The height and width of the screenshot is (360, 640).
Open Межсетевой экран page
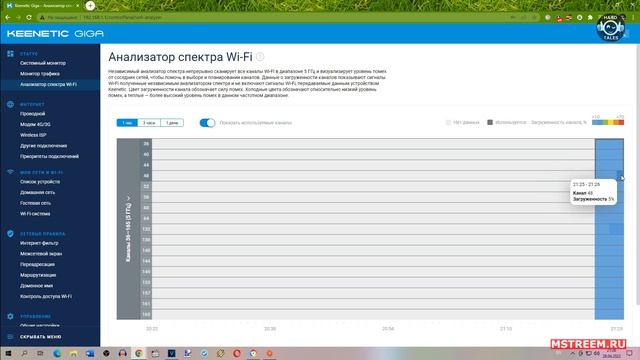coord(41,254)
